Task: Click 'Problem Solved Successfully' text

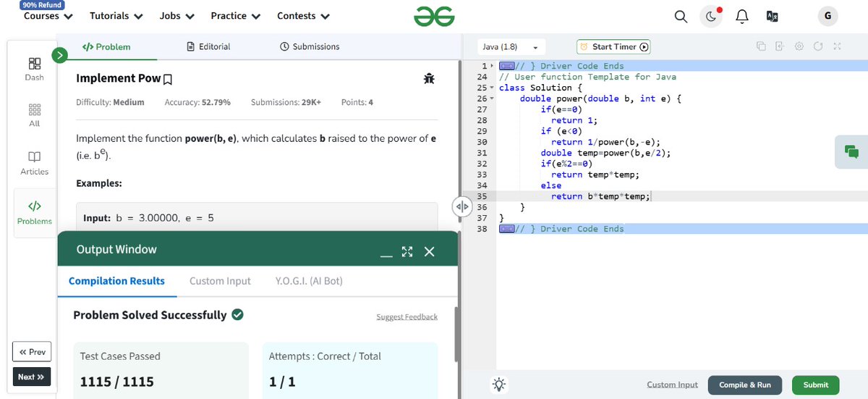Action: pos(150,315)
